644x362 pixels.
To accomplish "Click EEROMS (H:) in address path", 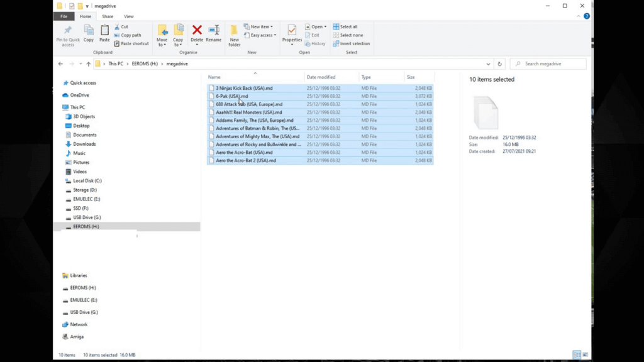I will tap(145, 64).
